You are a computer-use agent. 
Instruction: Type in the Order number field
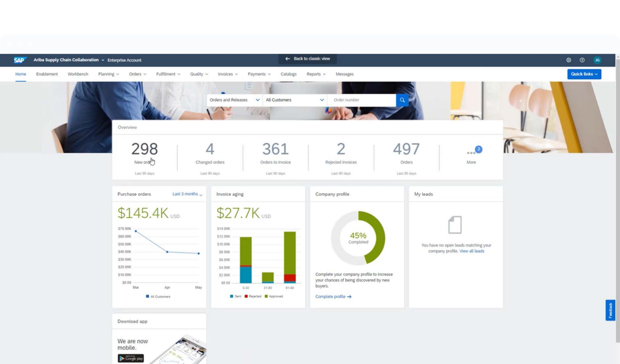point(361,100)
